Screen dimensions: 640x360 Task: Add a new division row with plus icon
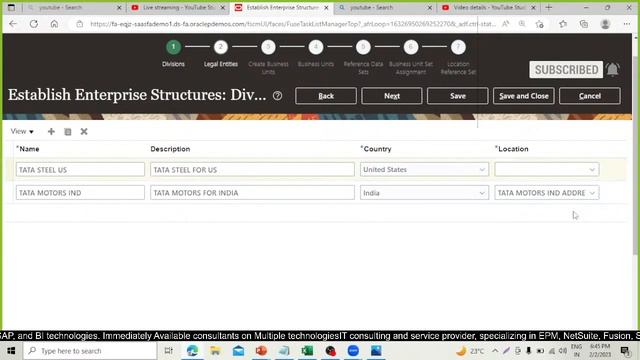coord(51,131)
